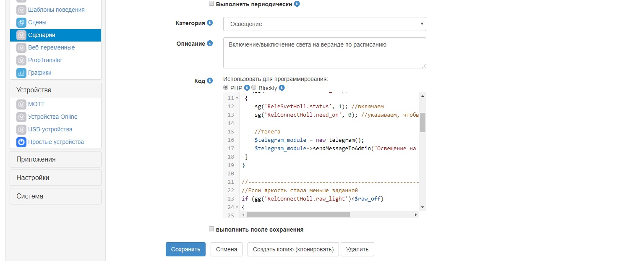Click the info icon next to Код
Viewport: 644px width, 261px height.
210,81
